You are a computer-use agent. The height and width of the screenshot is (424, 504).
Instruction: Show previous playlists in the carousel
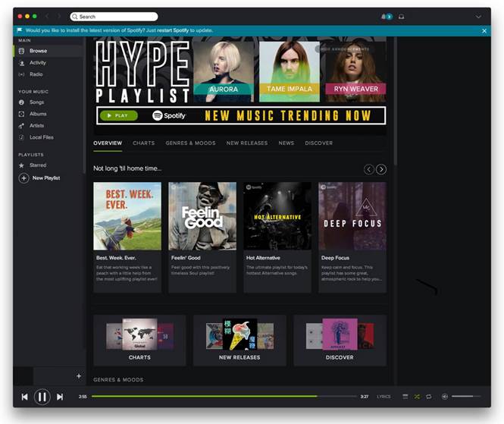coord(369,169)
